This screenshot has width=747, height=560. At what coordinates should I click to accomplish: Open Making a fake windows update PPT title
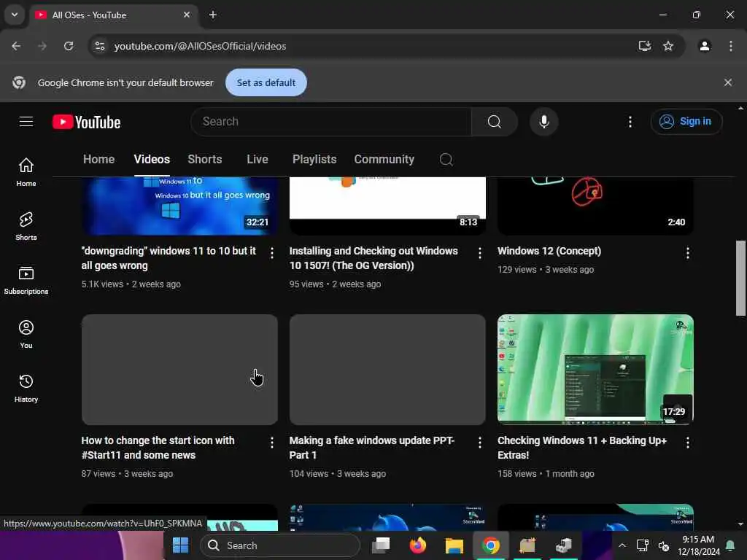click(371, 448)
